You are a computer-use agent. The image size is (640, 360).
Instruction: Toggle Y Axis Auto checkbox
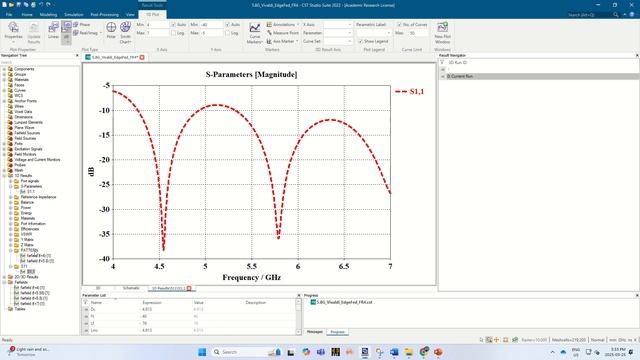click(227, 24)
